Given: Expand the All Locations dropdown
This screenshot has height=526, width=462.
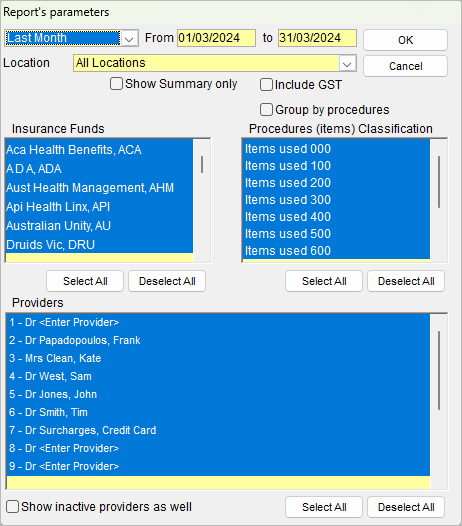Looking at the screenshot, I should click(x=347, y=63).
